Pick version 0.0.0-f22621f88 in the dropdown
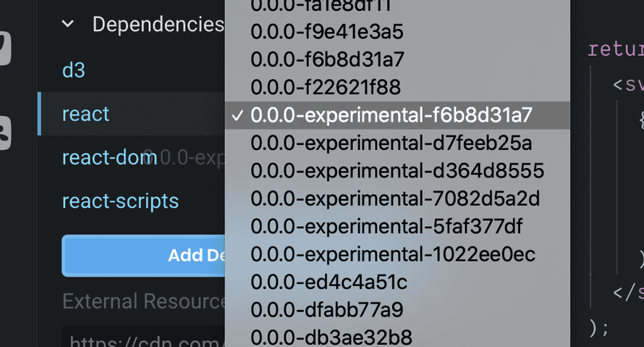This screenshot has width=644, height=347. 326,88
